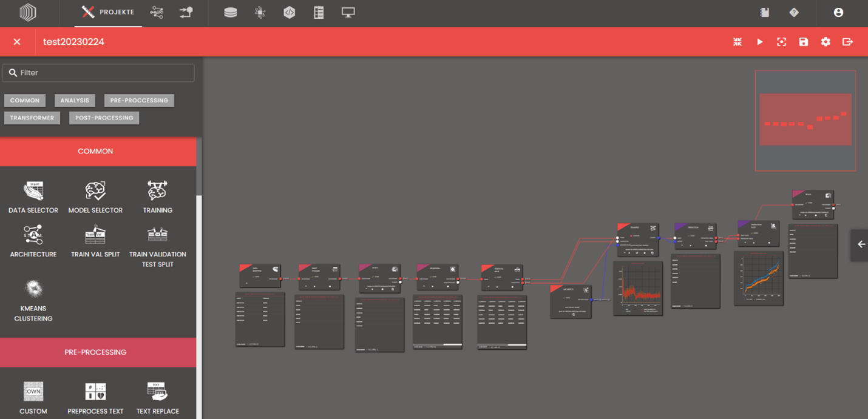Image resolution: width=868 pixels, height=419 pixels.
Task: Select the Train Val Split module
Action: (95, 241)
